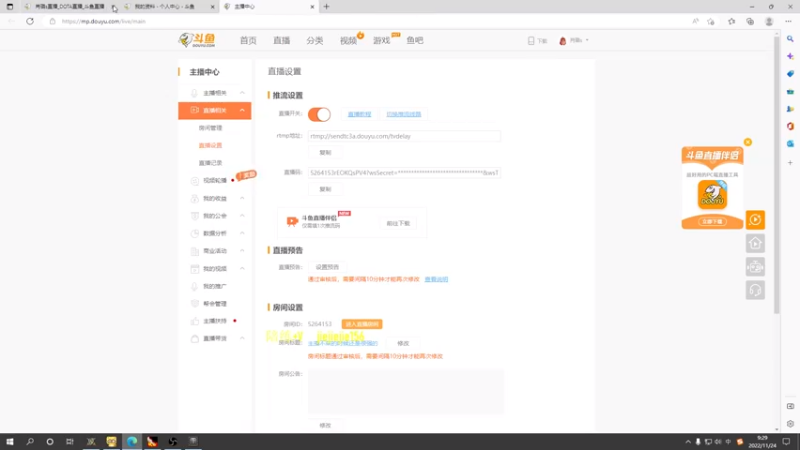Open the 直播教程 tutorial link
The width and height of the screenshot is (800, 450).
click(359, 114)
